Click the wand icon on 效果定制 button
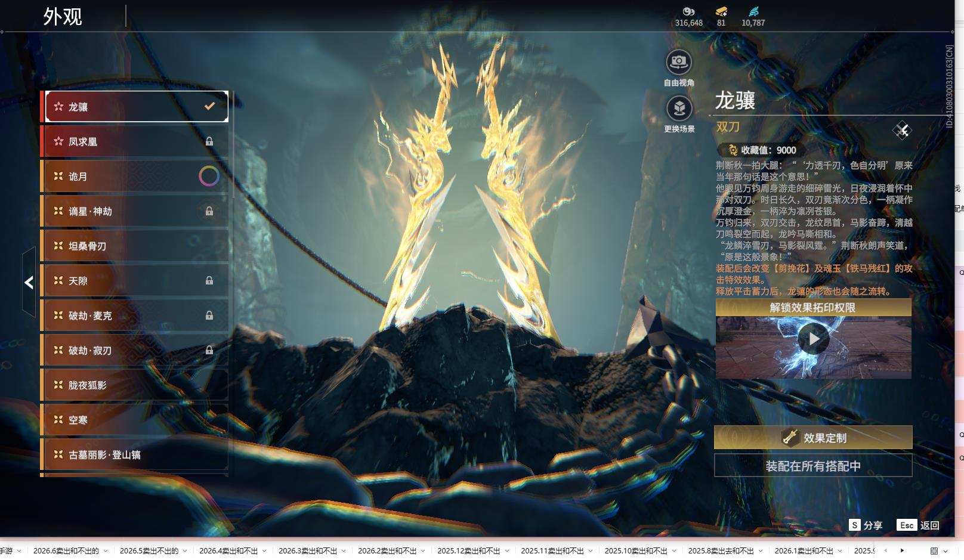Screen dimensions: 964x560 pyautogui.click(x=790, y=437)
